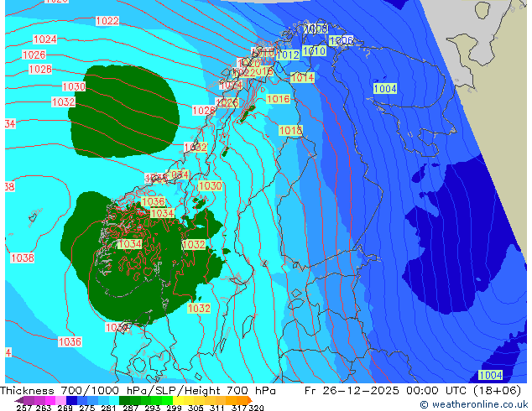Click the purple arrow at the legend's start

tap(19, 400)
